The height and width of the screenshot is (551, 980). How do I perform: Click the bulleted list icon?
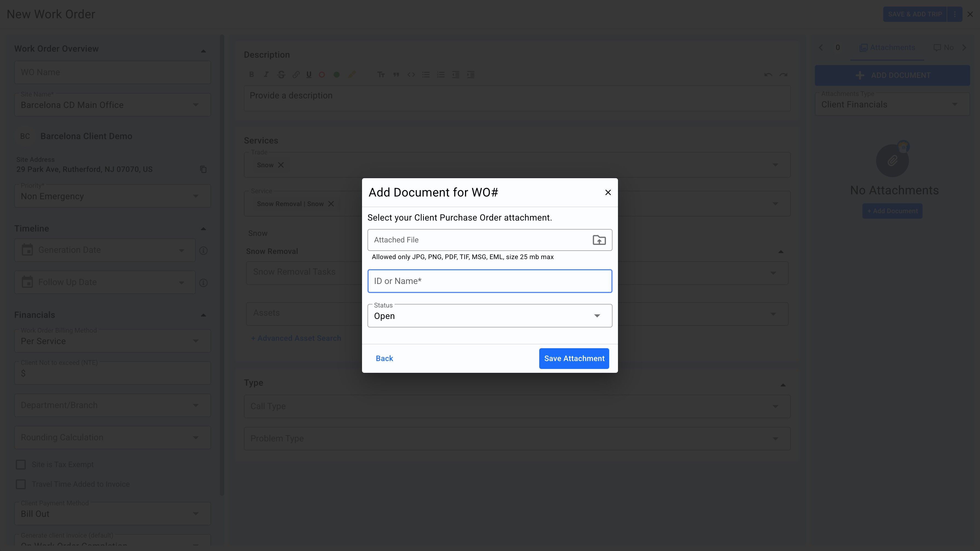tap(426, 75)
